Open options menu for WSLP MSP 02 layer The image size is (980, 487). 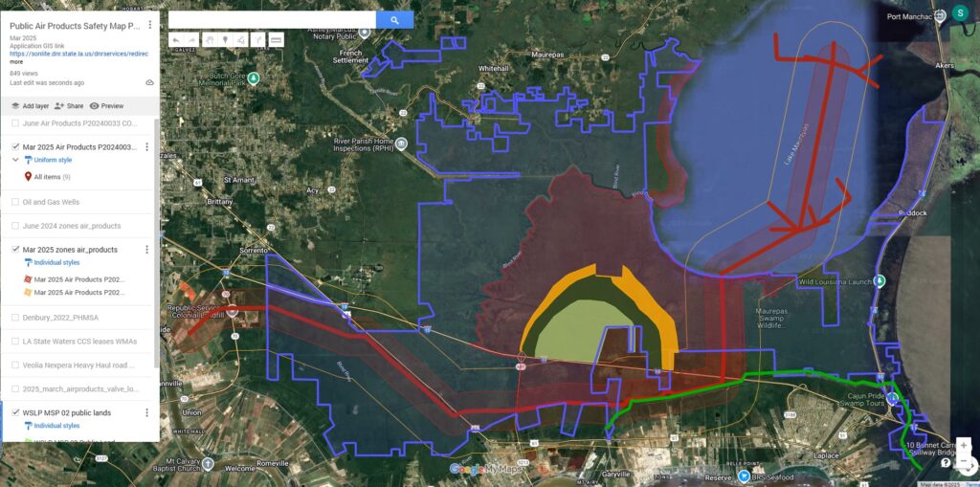click(x=146, y=412)
